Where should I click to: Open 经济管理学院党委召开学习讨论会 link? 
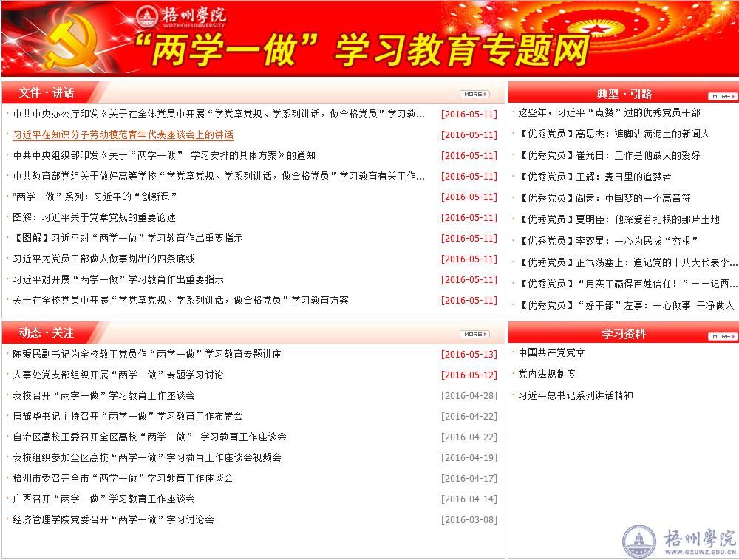point(114,520)
